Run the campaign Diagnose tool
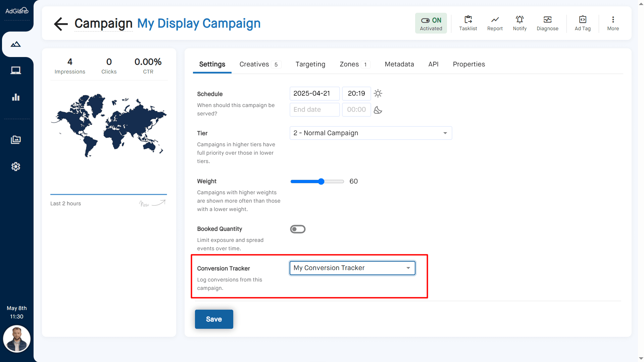The width and height of the screenshot is (644, 362). point(547,23)
